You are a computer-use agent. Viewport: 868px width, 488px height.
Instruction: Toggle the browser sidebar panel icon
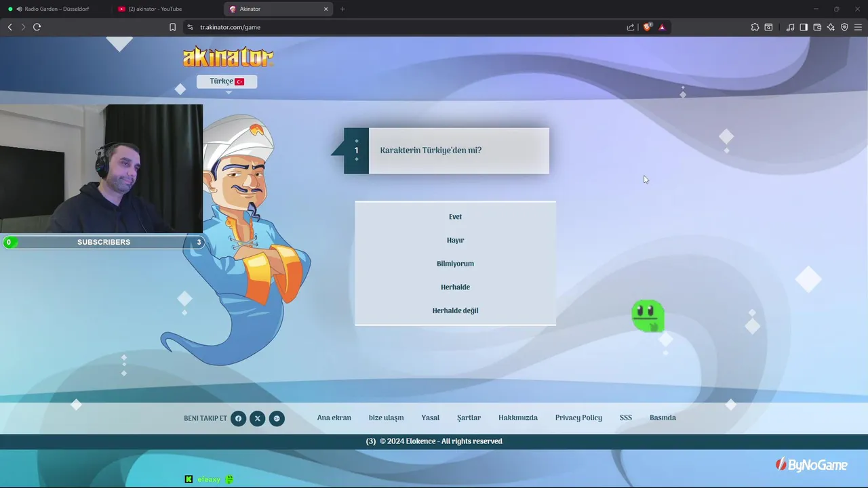pyautogui.click(x=804, y=27)
